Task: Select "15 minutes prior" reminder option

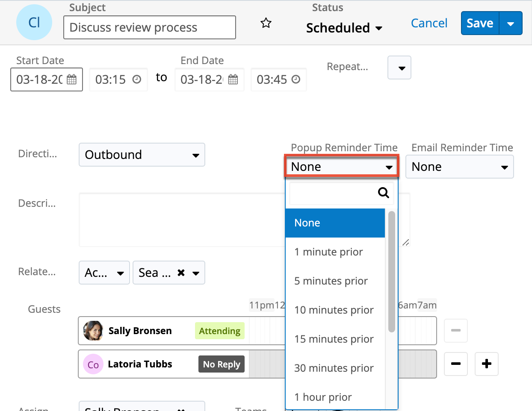Action: (x=334, y=339)
